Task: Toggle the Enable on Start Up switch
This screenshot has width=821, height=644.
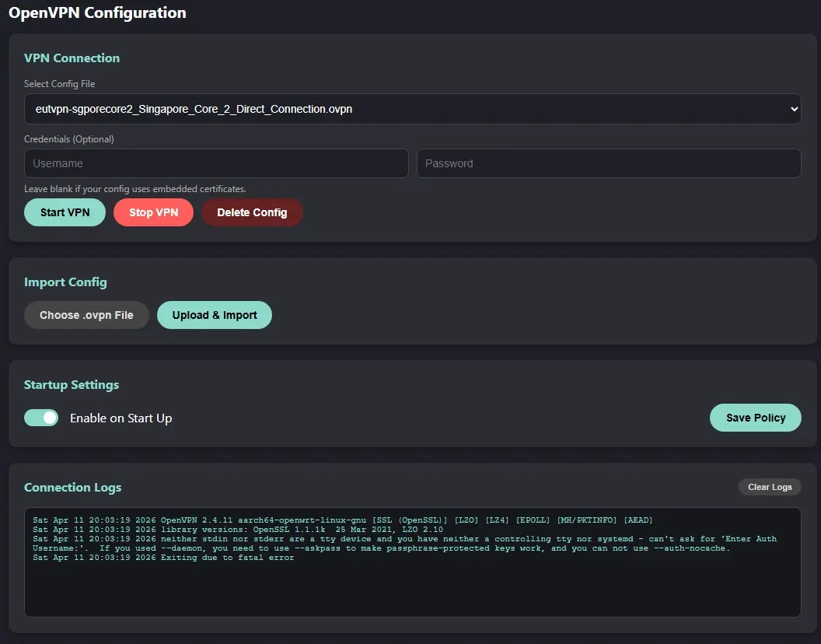Action: click(41, 418)
